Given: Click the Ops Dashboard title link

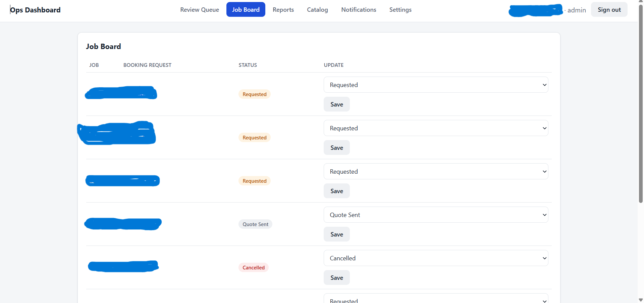Looking at the screenshot, I should (x=35, y=10).
